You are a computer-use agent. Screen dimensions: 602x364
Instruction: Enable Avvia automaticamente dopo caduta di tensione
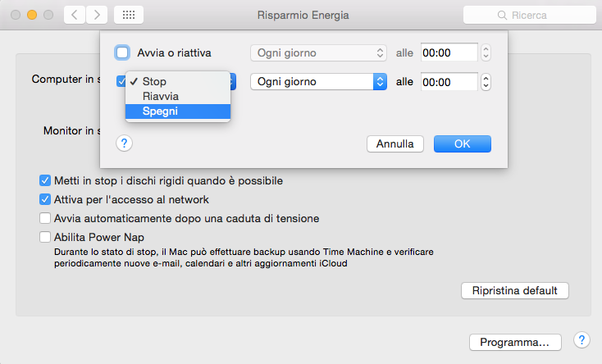click(45, 218)
